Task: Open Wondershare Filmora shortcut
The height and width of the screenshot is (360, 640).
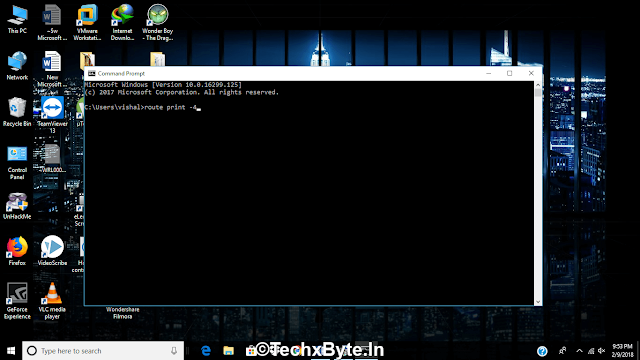Action: pyautogui.click(x=122, y=313)
